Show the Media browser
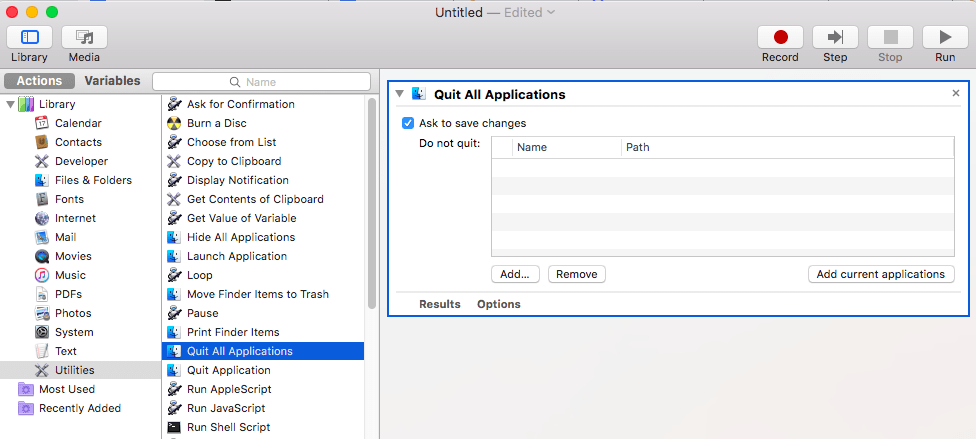 pyautogui.click(x=84, y=38)
